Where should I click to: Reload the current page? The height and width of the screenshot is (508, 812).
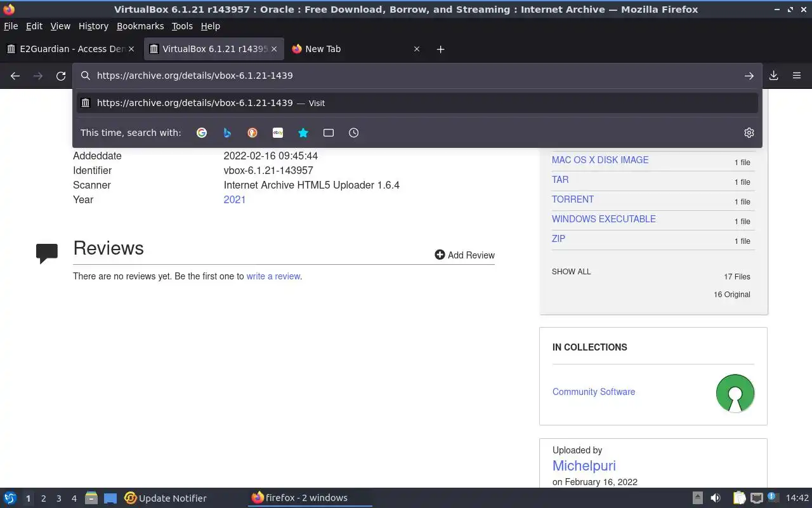pos(61,76)
